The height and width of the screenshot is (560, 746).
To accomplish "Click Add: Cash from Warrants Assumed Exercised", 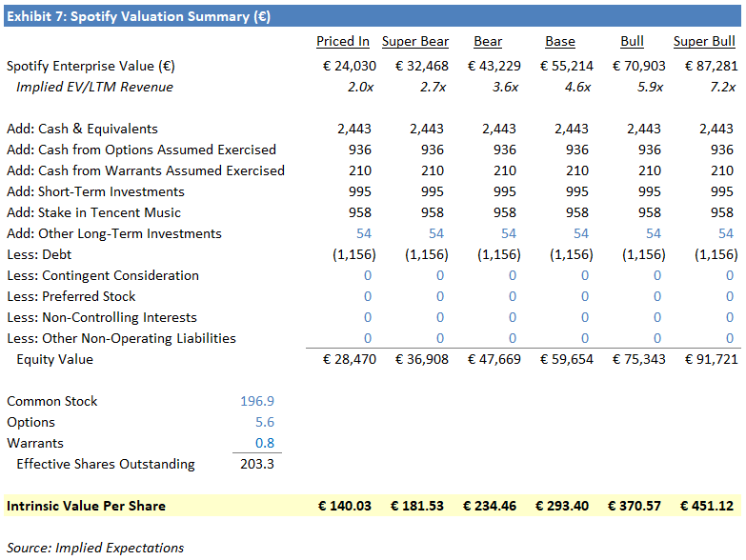I will pyautogui.click(x=146, y=170).
